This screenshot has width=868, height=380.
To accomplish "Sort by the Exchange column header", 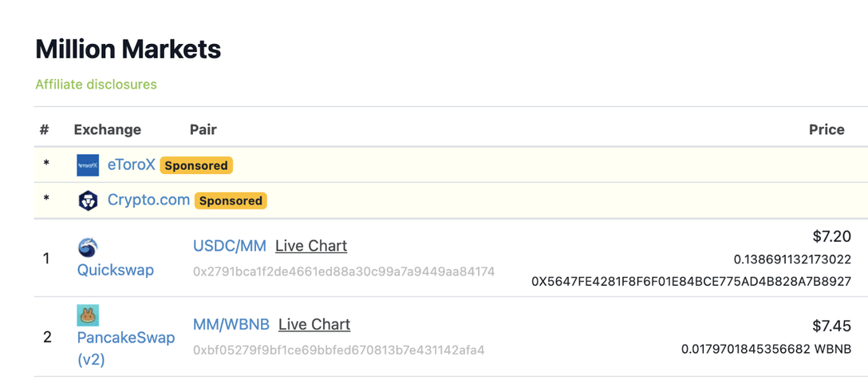I will (x=108, y=129).
